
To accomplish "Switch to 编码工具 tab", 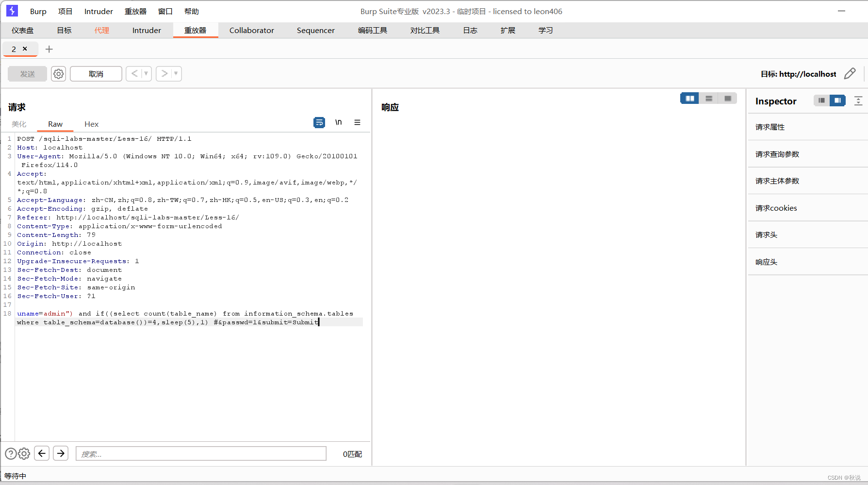I will tap(373, 30).
